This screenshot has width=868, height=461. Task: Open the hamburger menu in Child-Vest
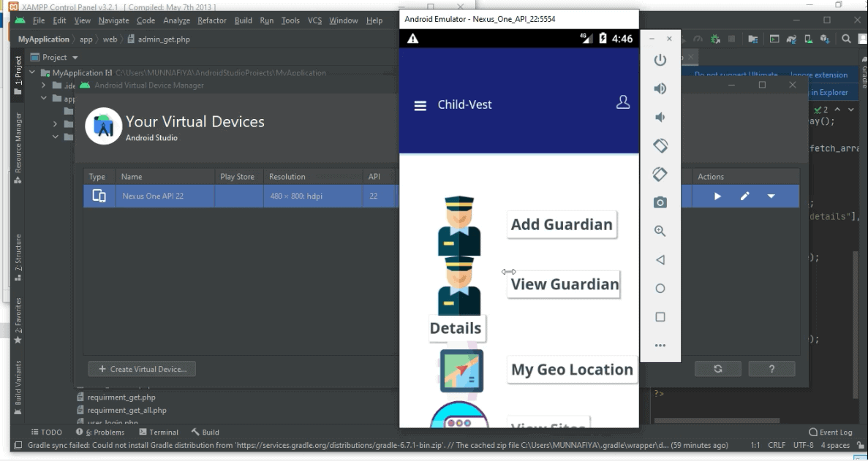(x=420, y=106)
